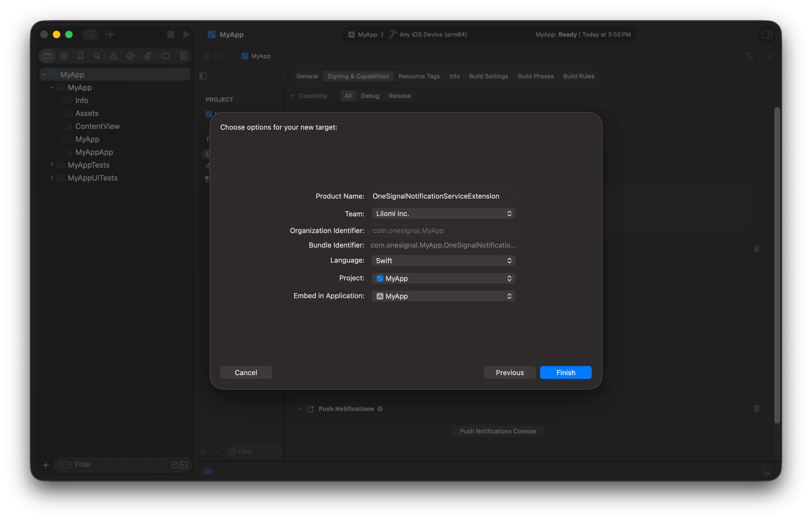Click the Run play button
The image size is (812, 521).
(x=186, y=34)
